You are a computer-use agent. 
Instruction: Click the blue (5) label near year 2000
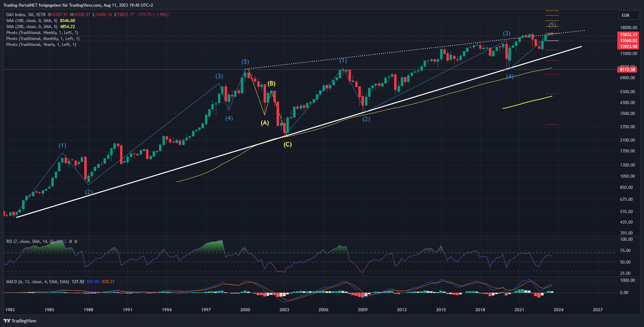245,62
